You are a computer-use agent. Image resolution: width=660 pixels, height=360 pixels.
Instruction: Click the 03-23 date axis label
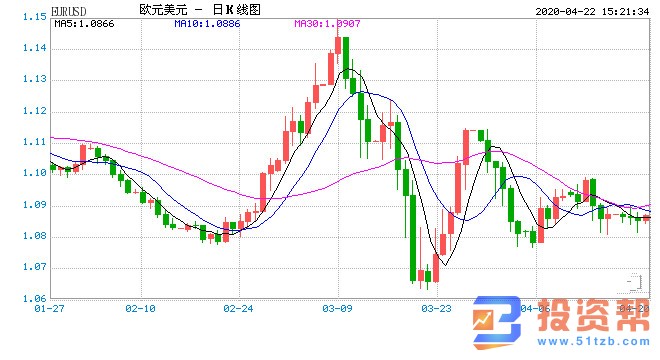click(436, 309)
